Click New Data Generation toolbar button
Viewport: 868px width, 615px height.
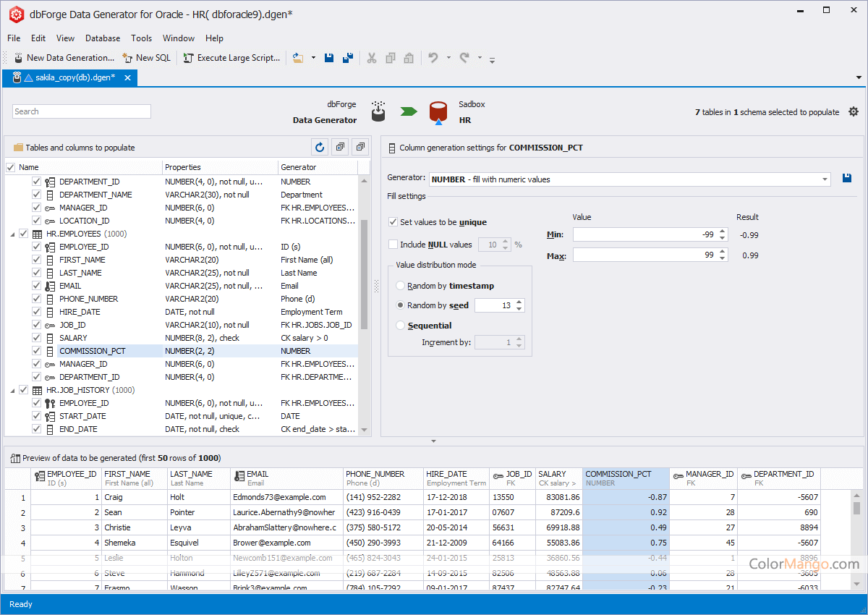coord(64,58)
